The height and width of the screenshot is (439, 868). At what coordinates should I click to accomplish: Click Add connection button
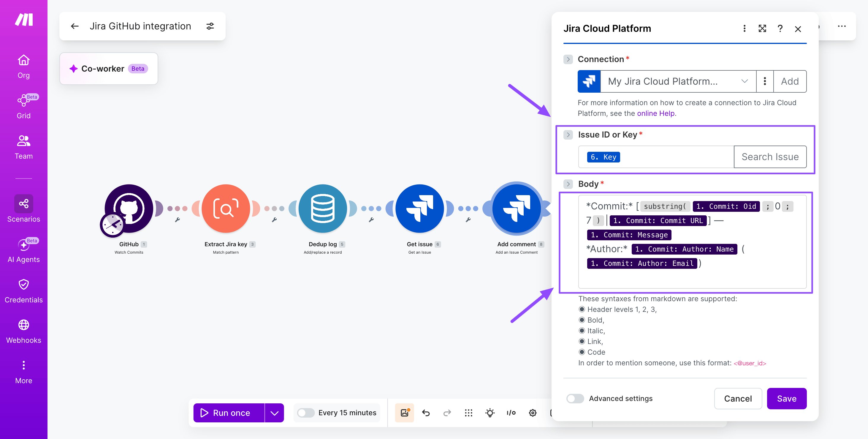pyautogui.click(x=790, y=81)
